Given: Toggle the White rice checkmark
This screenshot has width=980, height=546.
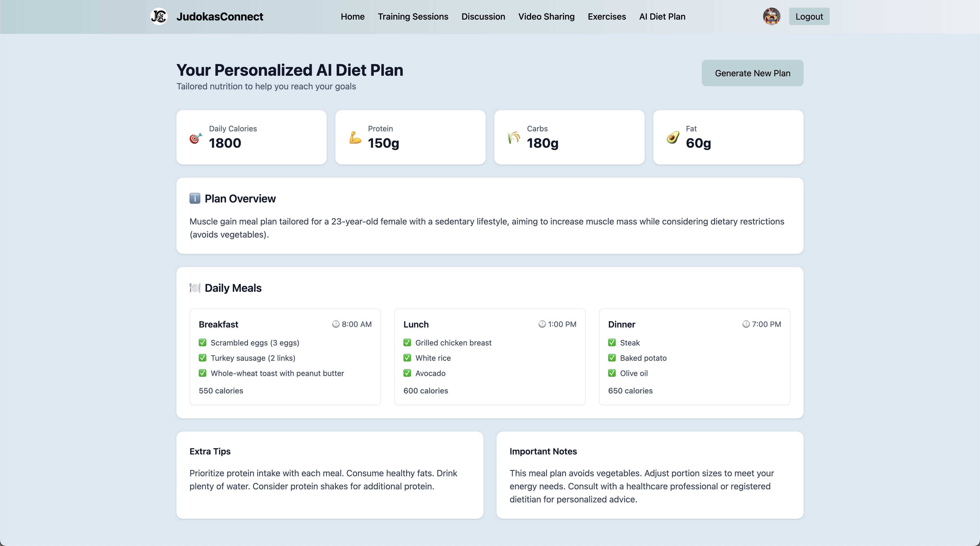Looking at the screenshot, I should pos(407,358).
